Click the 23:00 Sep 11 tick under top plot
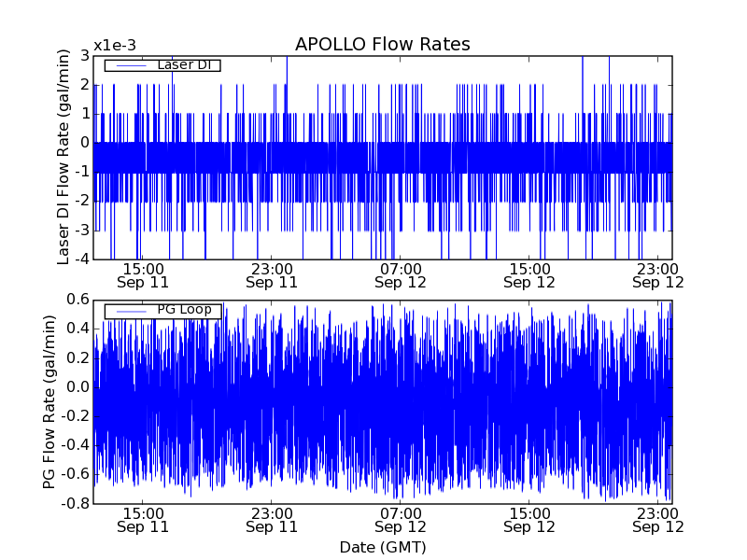This screenshot has width=747, height=560. tap(272, 275)
